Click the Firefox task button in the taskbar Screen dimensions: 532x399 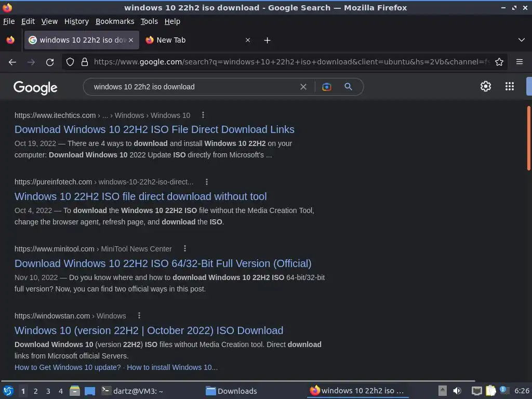[357, 391]
